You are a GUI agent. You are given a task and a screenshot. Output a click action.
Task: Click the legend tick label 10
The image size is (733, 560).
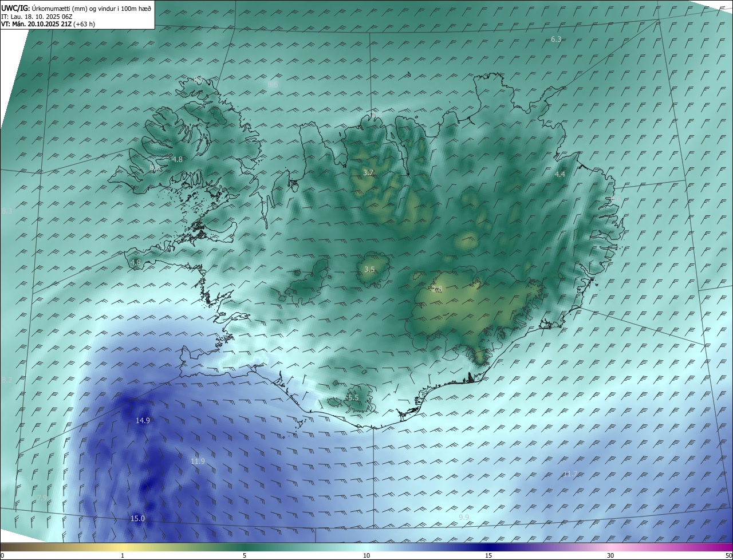(366, 555)
